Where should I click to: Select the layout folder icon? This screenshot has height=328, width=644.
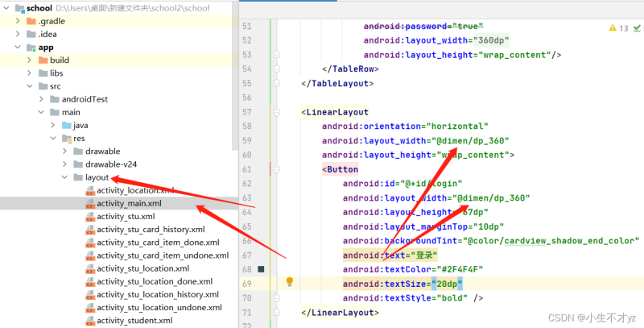point(78,177)
